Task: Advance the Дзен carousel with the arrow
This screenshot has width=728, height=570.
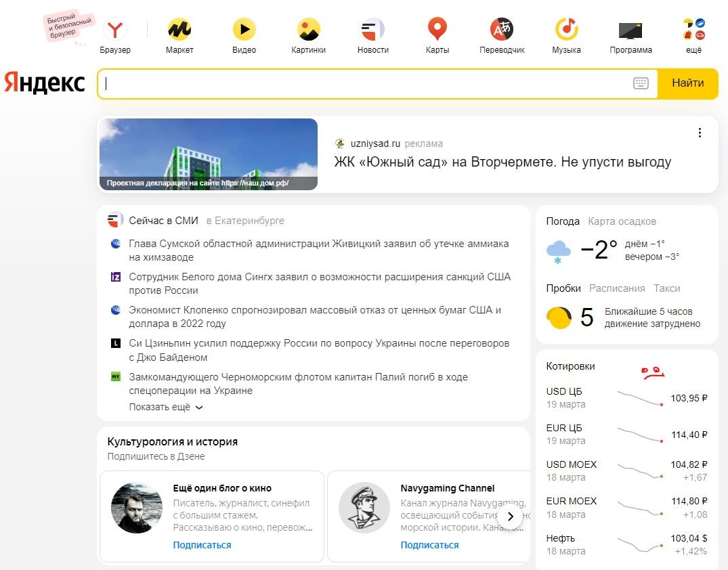Action: 511,516
